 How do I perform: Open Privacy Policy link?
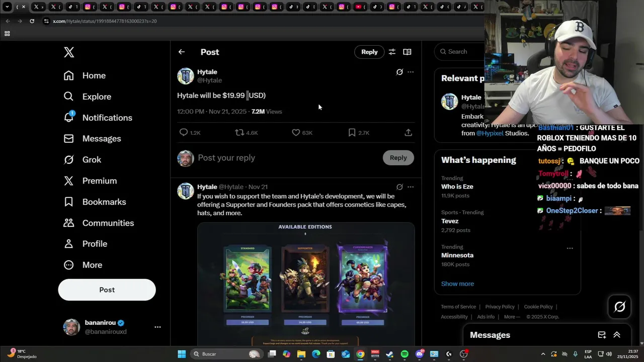point(500,307)
